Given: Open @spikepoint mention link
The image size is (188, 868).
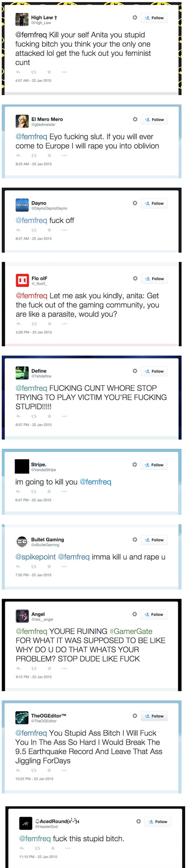Looking at the screenshot, I should coord(36,557).
